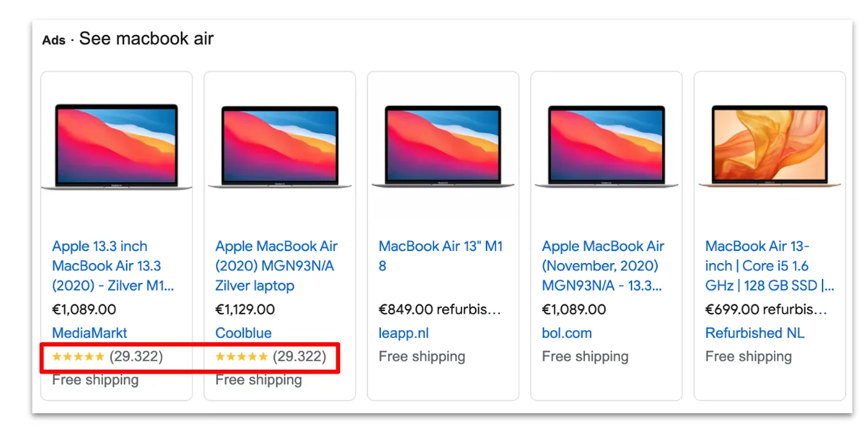Visit the Refurbished NL seller link
The height and width of the screenshot is (438, 868).
[755, 333]
